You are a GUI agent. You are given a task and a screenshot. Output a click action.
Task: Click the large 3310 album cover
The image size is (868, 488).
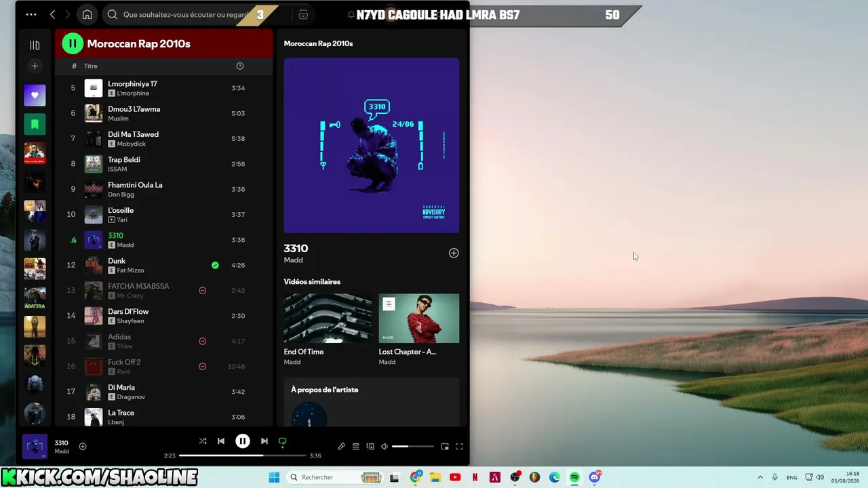(x=372, y=145)
